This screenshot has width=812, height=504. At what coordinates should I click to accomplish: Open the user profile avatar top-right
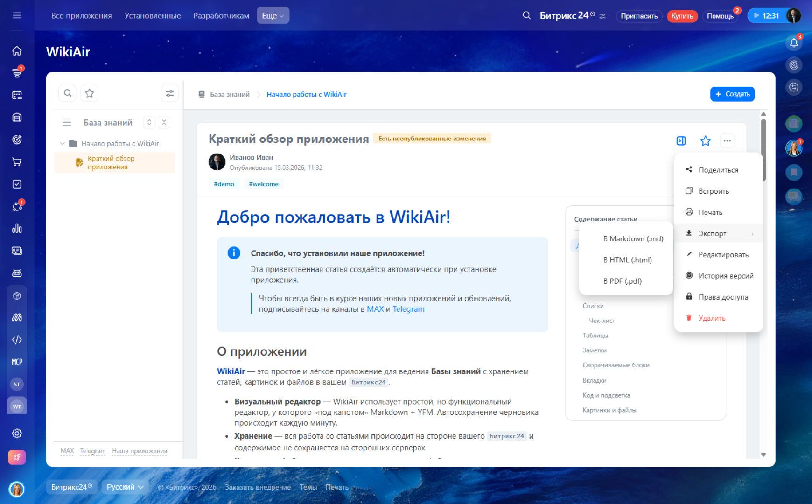click(793, 15)
